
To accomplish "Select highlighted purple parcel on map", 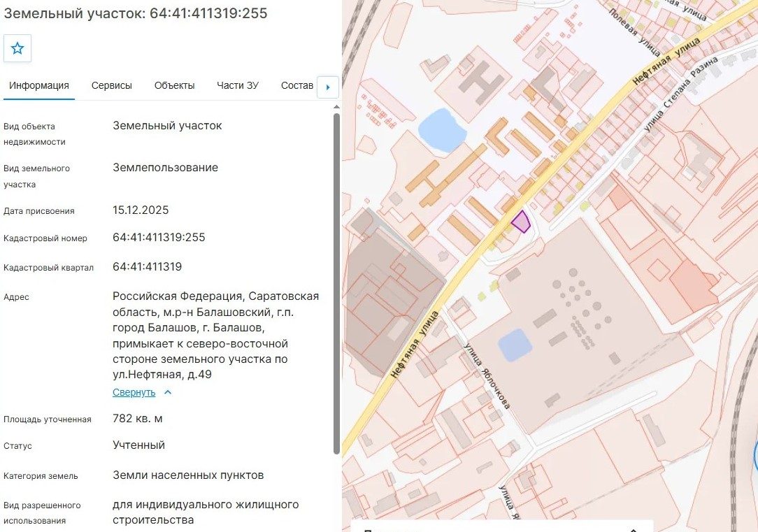I will (x=521, y=222).
